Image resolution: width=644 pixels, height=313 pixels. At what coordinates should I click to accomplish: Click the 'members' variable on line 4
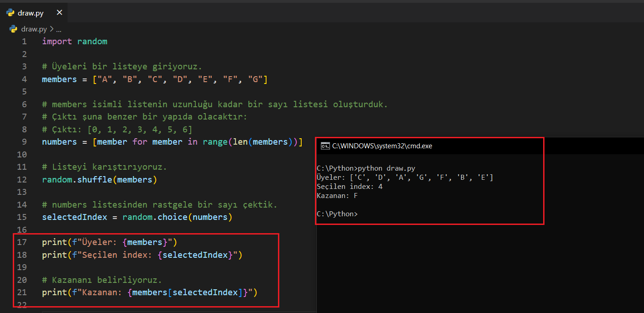pos(59,79)
